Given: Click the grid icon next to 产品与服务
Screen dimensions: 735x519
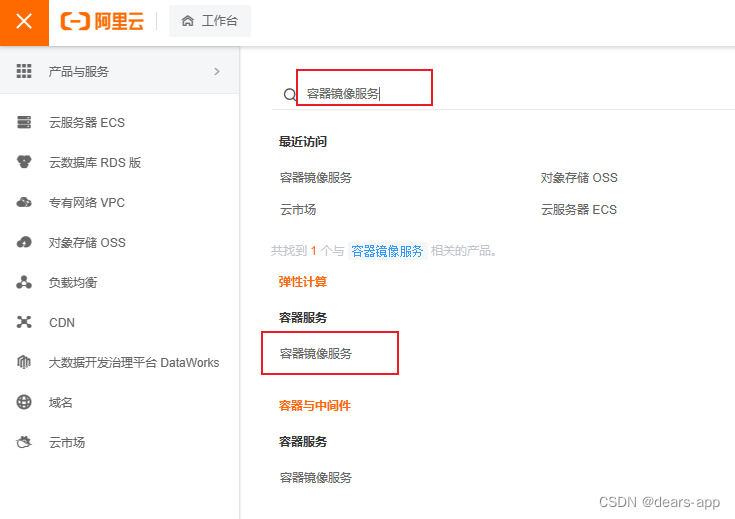Looking at the screenshot, I should 24,71.
